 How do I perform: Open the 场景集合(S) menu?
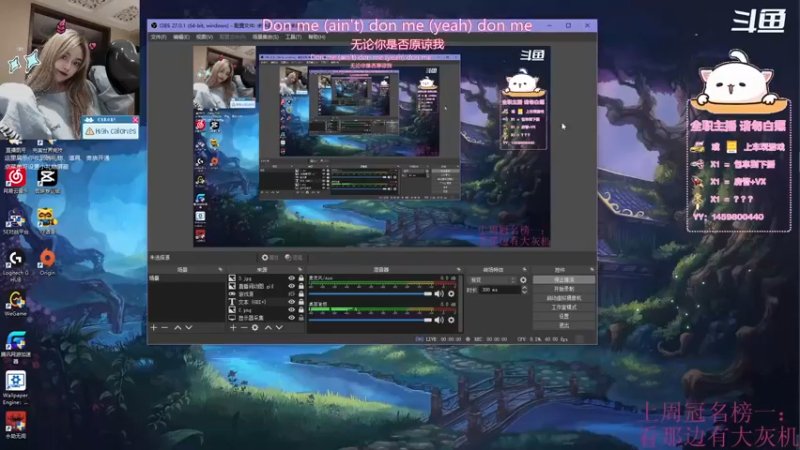[x=265, y=37]
